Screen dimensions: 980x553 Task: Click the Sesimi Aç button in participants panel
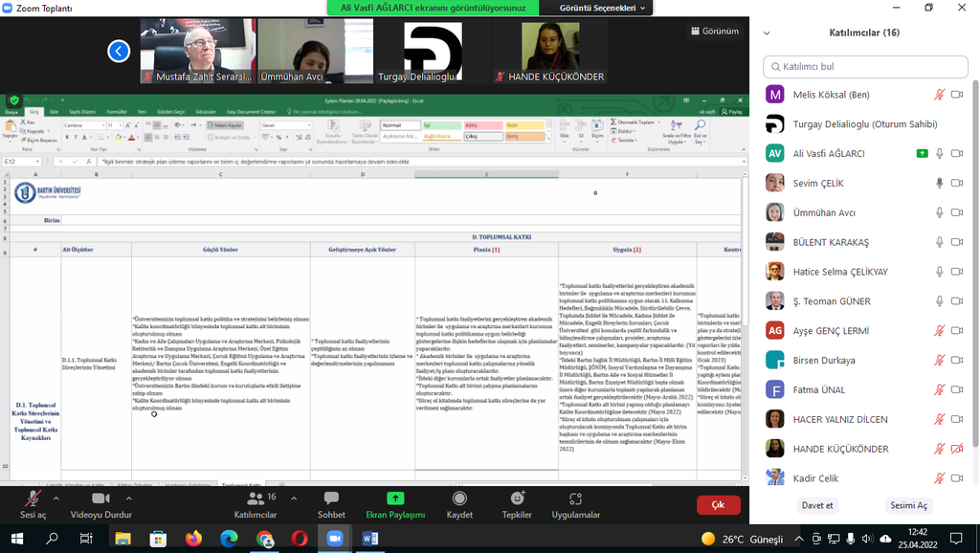(909, 505)
